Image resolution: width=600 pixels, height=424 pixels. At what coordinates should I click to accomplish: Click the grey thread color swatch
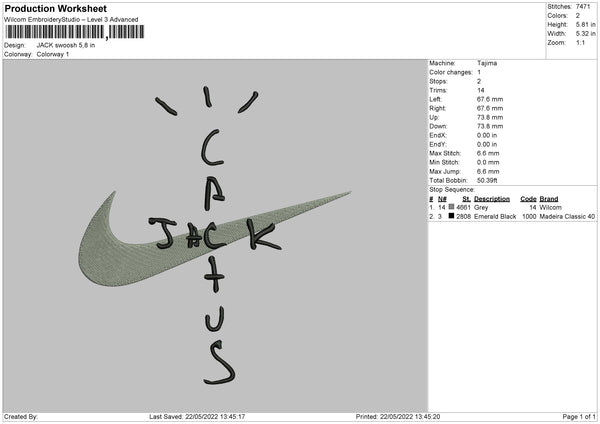[452, 207]
